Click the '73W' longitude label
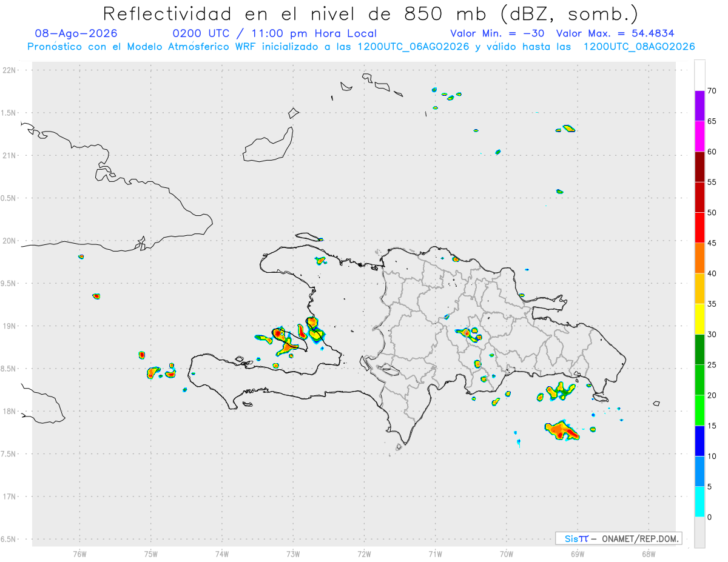The image size is (728, 562). (x=293, y=554)
